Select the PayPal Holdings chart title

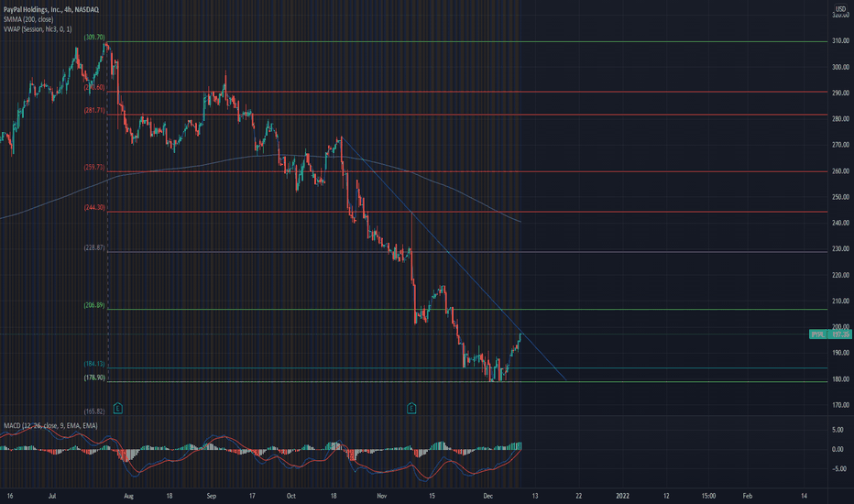click(x=51, y=10)
